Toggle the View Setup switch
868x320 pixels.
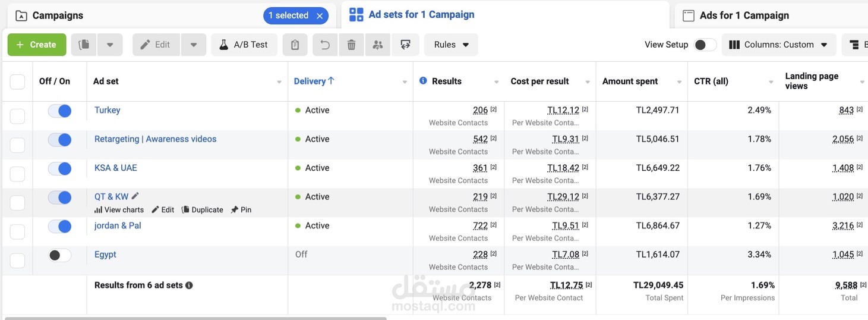click(x=705, y=45)
